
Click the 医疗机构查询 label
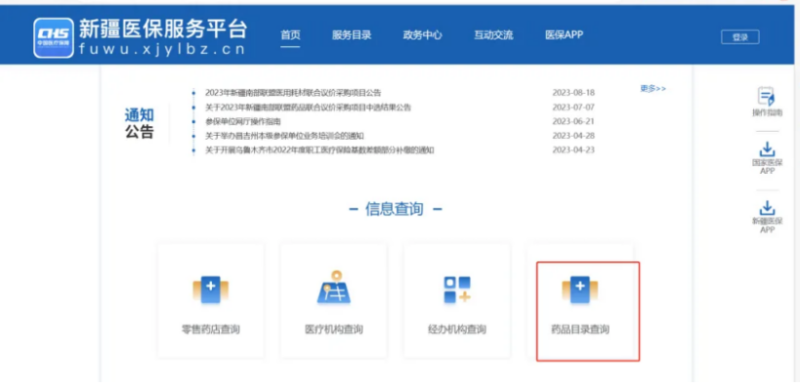pyautogui.click(x=334, y=330)
